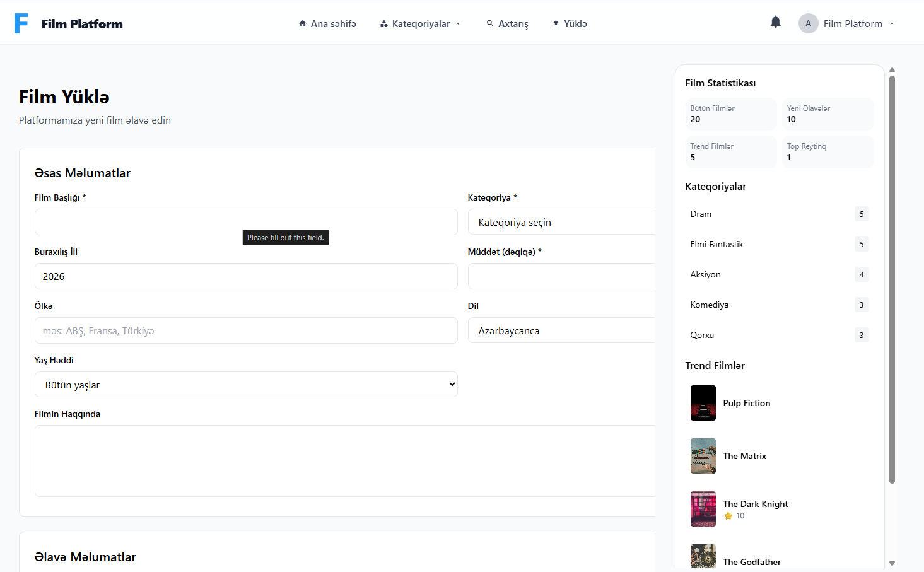Expand the Yaş Həddi dropdown
Image resolution: width=924 pixels, height=572 pixels.
[246, 385]
